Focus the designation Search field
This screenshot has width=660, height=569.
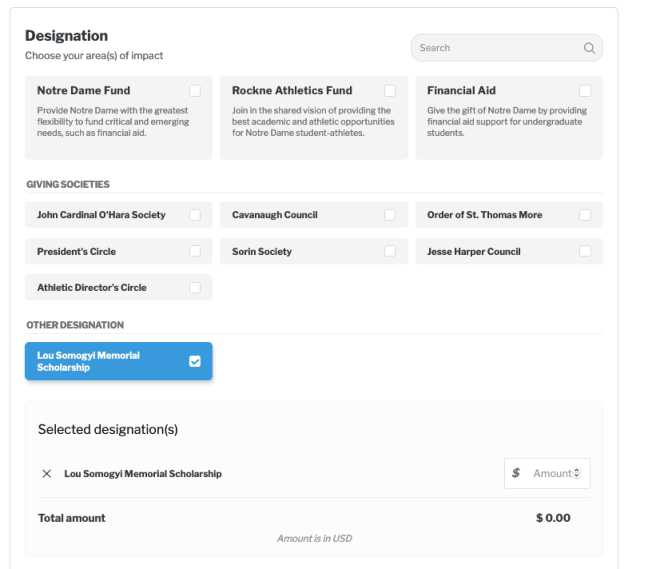(507, 48)
